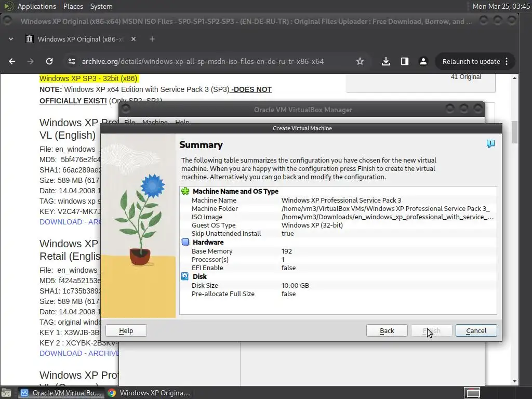Open the File menu in VirtualBox Manager

(x=129, y=122)
